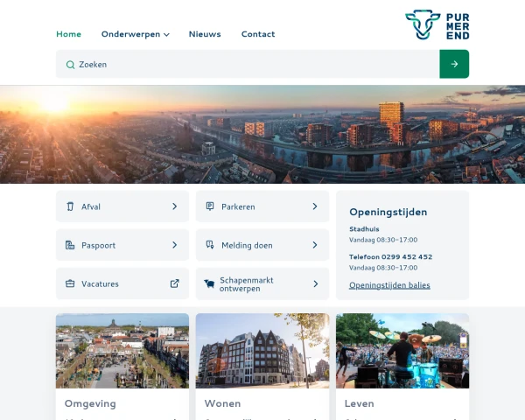Open the Contact menu item
The width and height of the screenshot is (525, 420).
click(x=258, y=34)
